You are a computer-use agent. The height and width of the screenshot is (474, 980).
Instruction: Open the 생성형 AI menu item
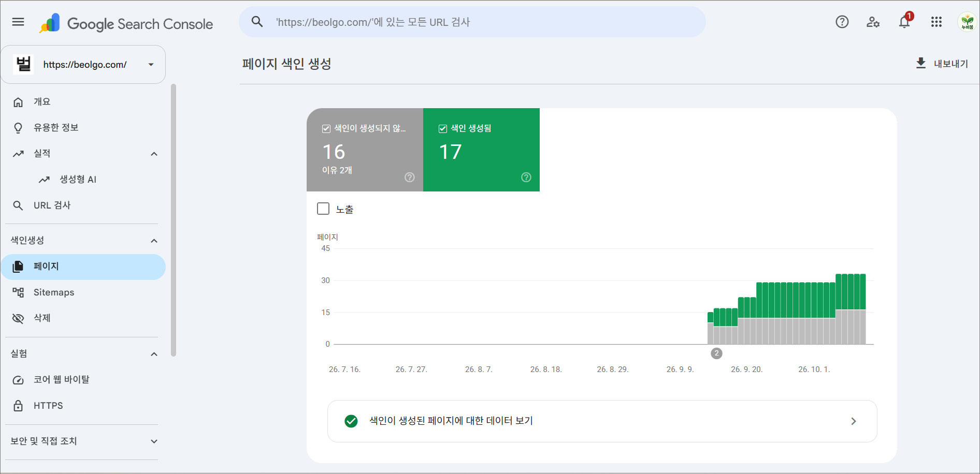point(83,180)
